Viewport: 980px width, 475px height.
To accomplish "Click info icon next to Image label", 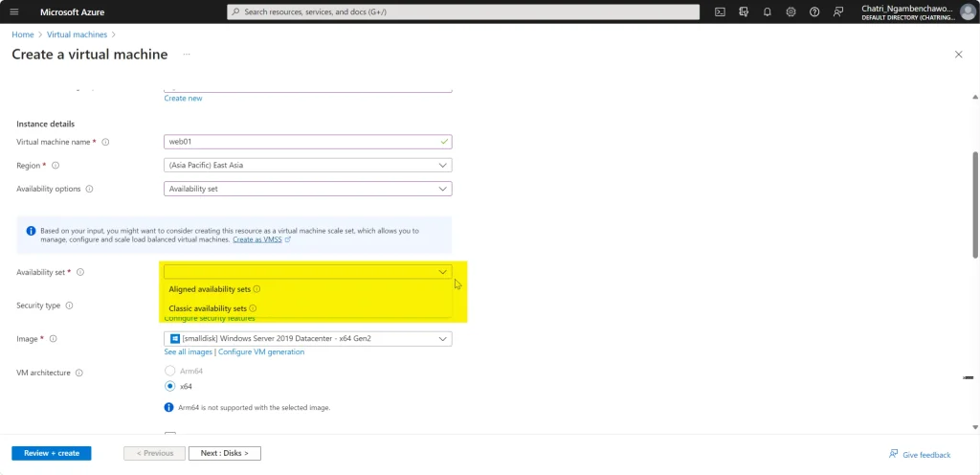I will click(x=54, y=339).
